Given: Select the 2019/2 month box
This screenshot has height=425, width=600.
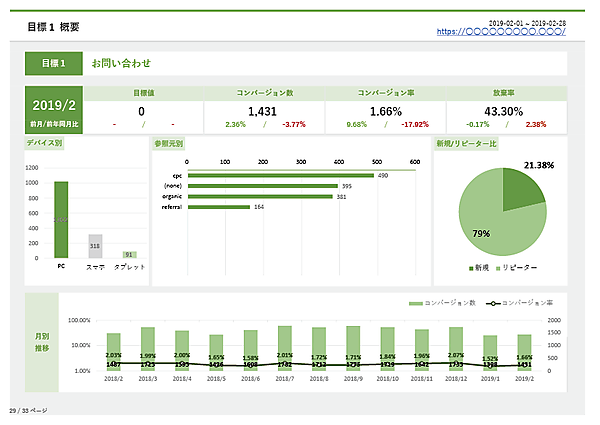Looking at the screenshot, I should [53, 104].
